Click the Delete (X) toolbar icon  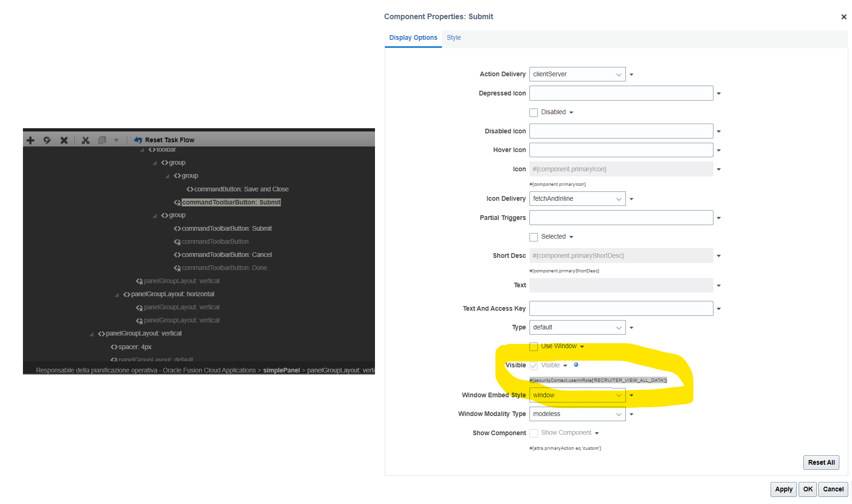(64, 140)
